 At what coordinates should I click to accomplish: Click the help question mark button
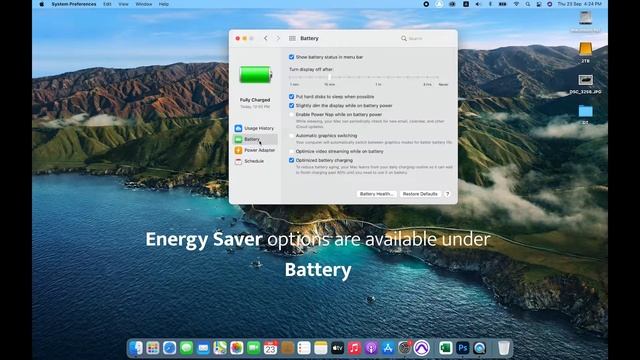click(x=447, y=194)
